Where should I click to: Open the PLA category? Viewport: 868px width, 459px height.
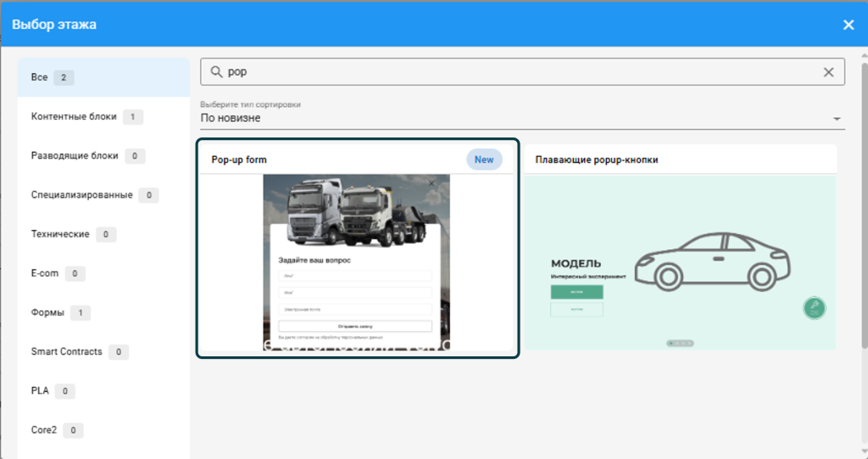103,391
